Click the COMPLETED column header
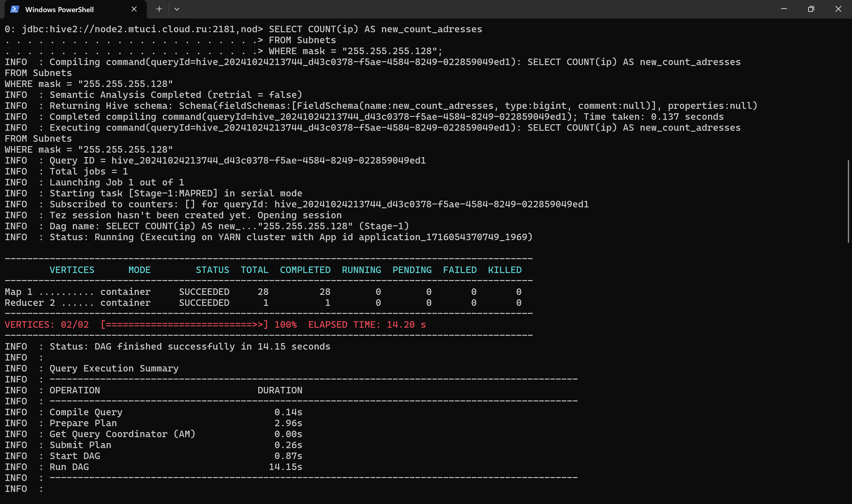This screenshot has height=504, width=852. [305, 270]
